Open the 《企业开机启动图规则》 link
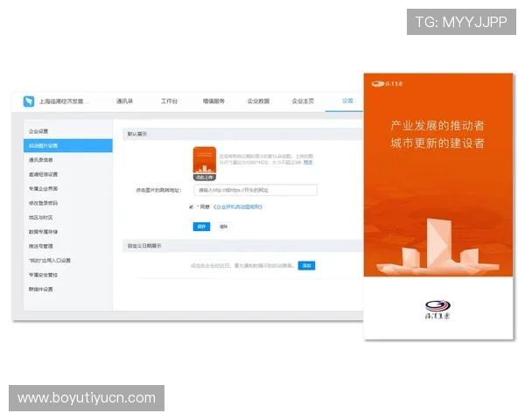 [x=238, y=207]
